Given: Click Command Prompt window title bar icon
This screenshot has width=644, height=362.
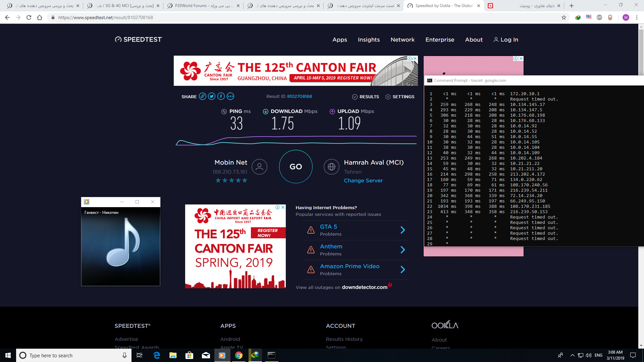Looking at the screenshot, I should [x=430, y=80].
